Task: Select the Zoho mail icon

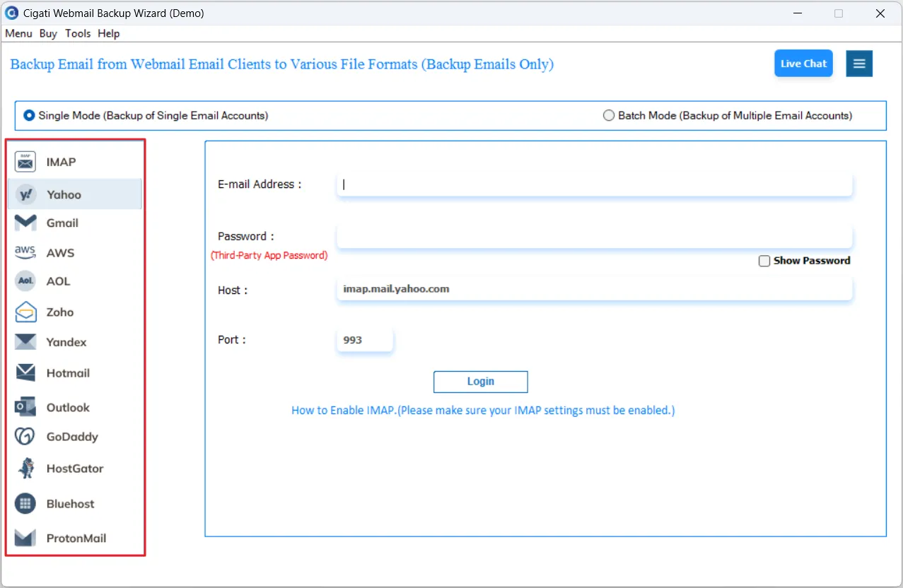Action: point(25,312)
